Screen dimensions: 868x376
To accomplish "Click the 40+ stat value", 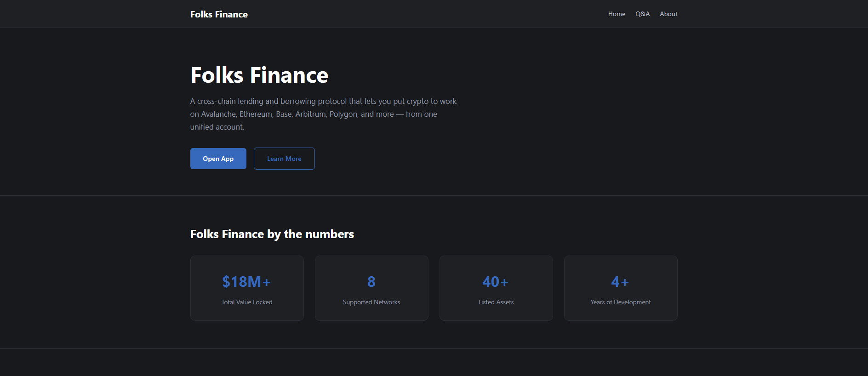I will click(496, 281).
